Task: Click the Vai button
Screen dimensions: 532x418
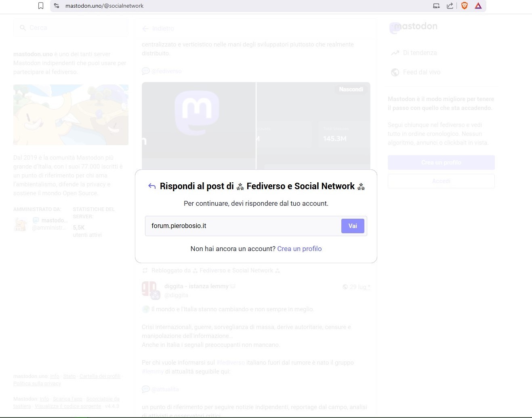Action: coord(352,226)
